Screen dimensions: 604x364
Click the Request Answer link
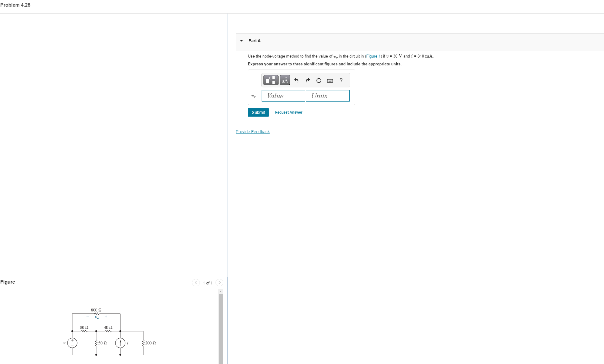(288, 112)
